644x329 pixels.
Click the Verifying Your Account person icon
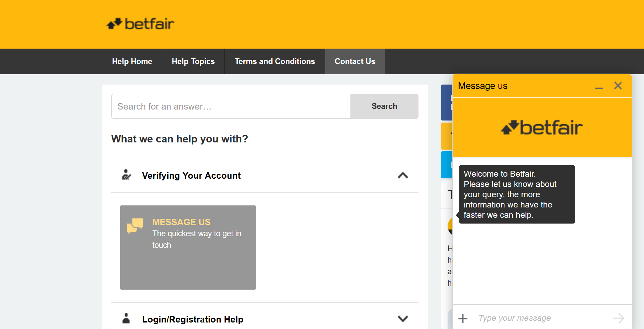[x=126, y=175]
